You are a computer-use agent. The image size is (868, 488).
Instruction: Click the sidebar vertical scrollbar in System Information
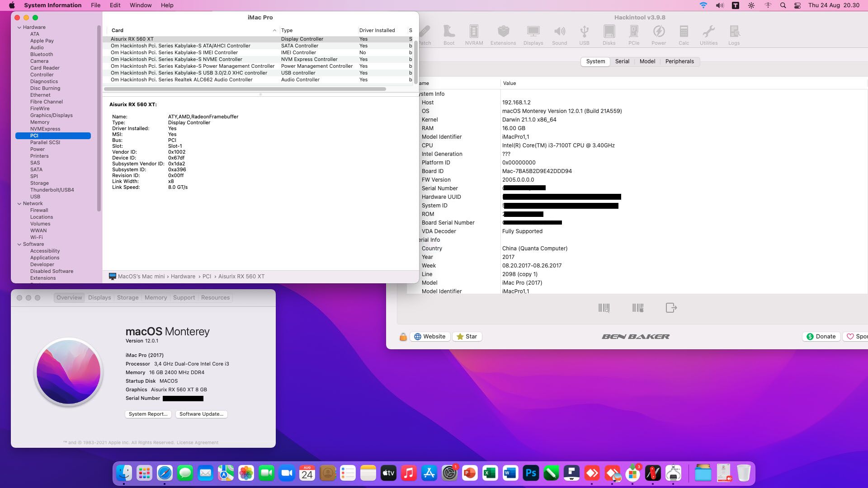[99, 118]
